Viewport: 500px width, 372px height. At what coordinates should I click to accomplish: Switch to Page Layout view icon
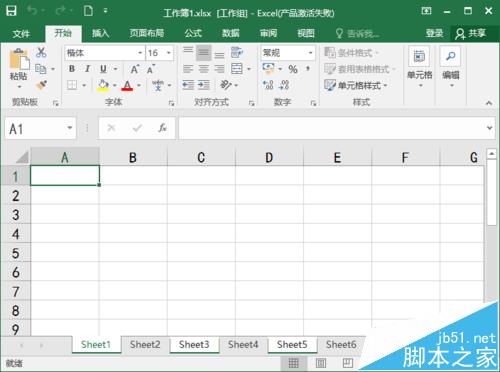[321, 363]
